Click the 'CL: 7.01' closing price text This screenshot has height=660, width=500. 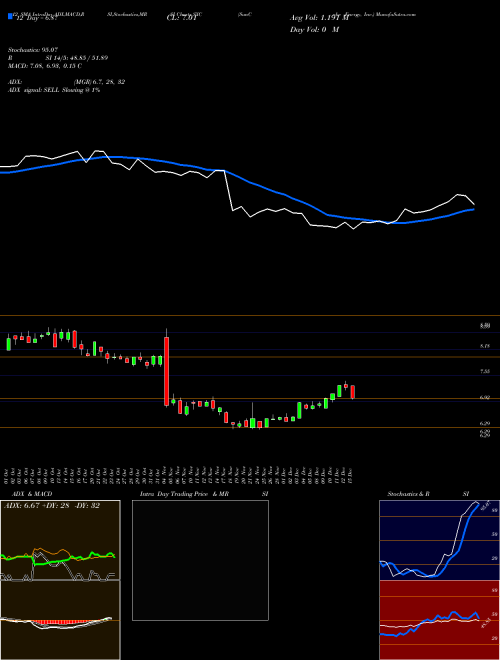(182, 18)
